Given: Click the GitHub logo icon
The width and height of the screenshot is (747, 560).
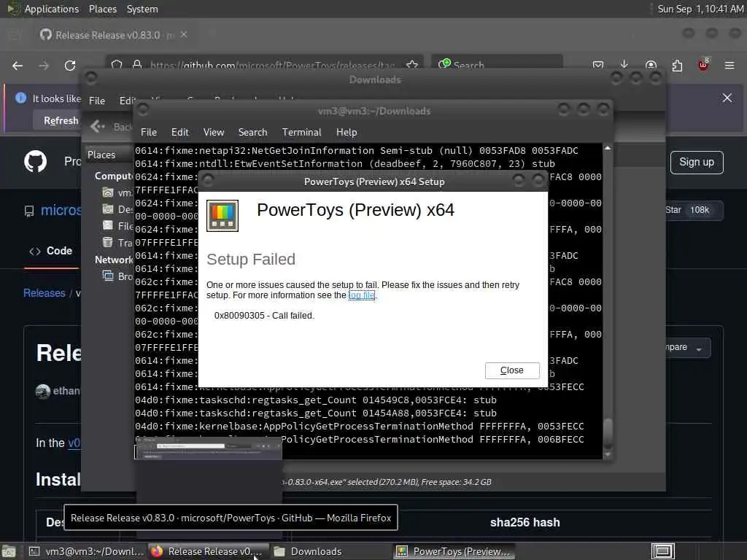Looking at the screenshot, I should click(36, 161).
